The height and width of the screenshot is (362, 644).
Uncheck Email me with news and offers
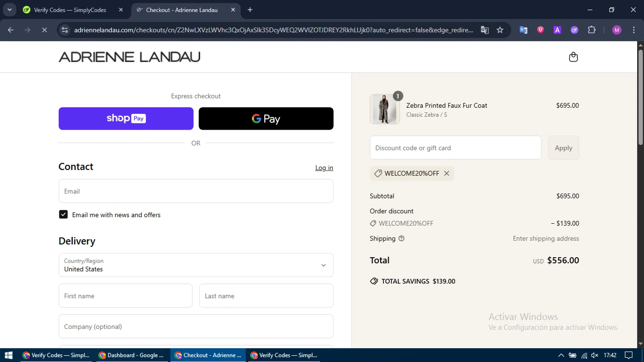pyautogui.click(x=64, y=215)
